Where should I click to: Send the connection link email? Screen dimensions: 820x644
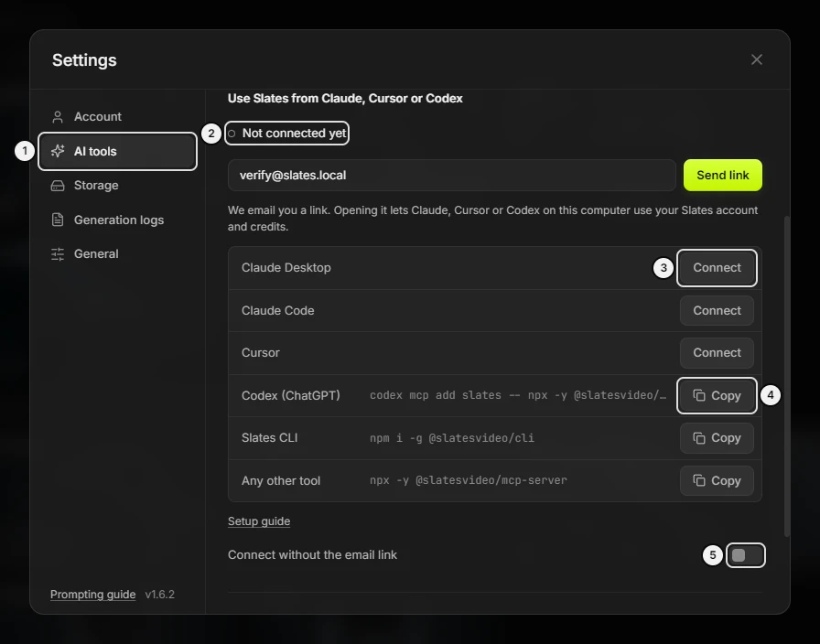click(x=723, y=175)
